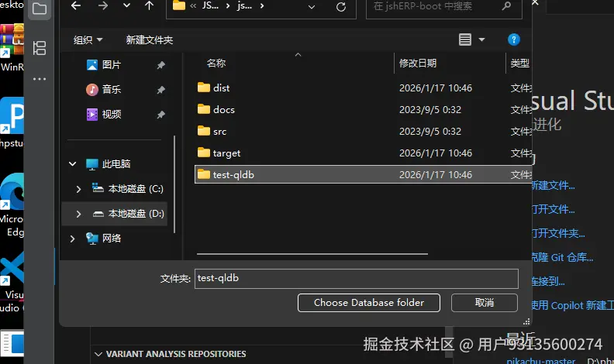Open Microsoft Edge desktop shortcut
The image size is (614, 364).
[12, 205]
